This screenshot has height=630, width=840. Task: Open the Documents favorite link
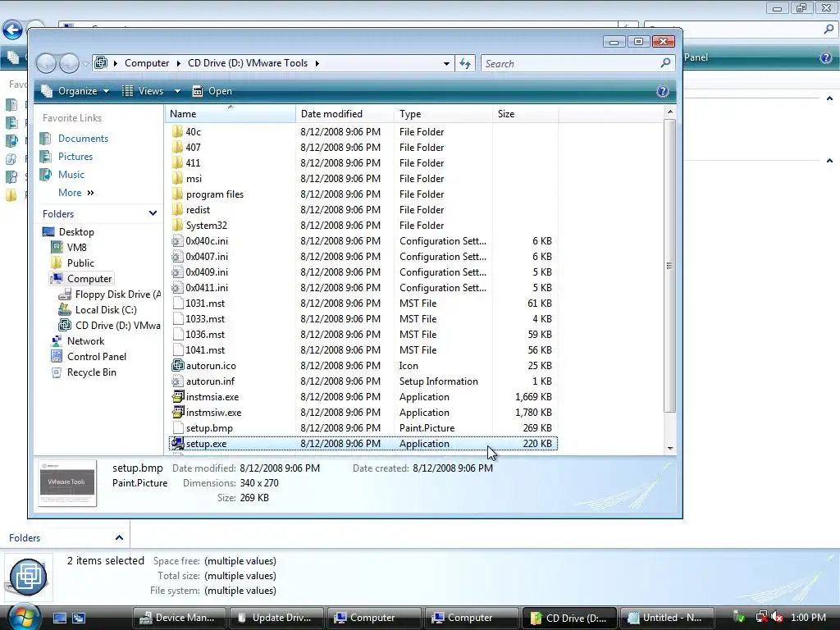83,138
